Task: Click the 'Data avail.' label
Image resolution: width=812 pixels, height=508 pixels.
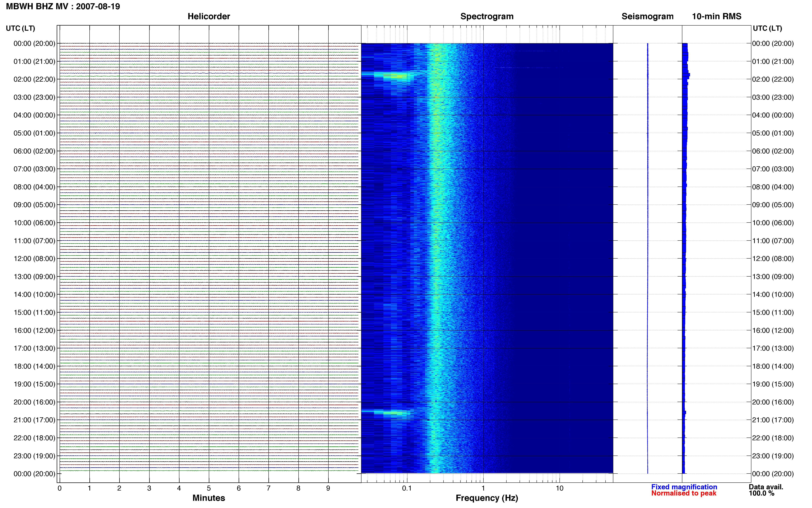Action: (x=766, y=487)
